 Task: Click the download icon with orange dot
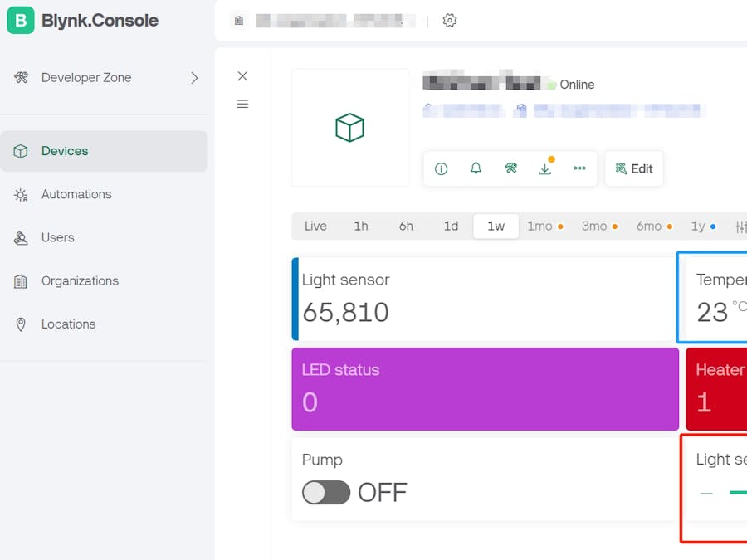545,168
